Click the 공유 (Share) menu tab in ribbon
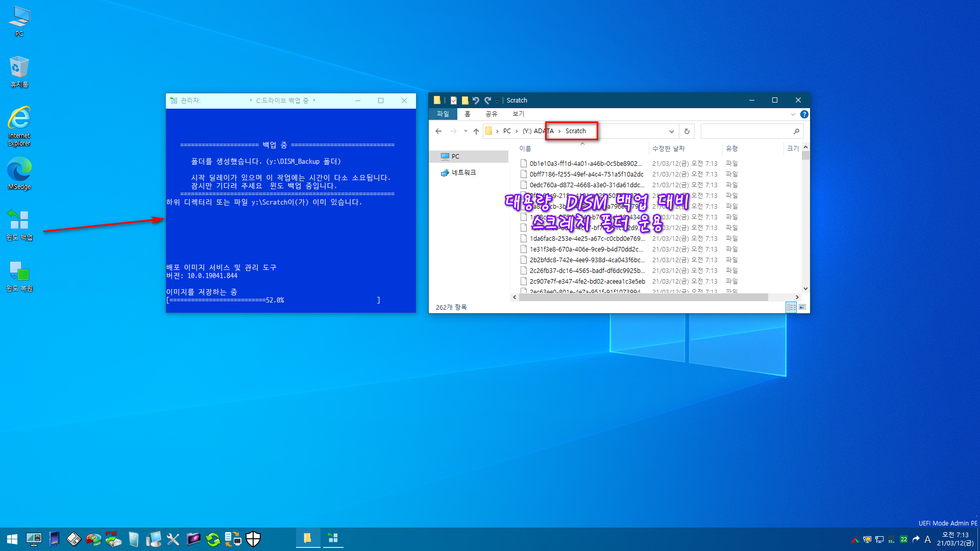This screenshot has height=551, width=980. (x=491, y=114)
